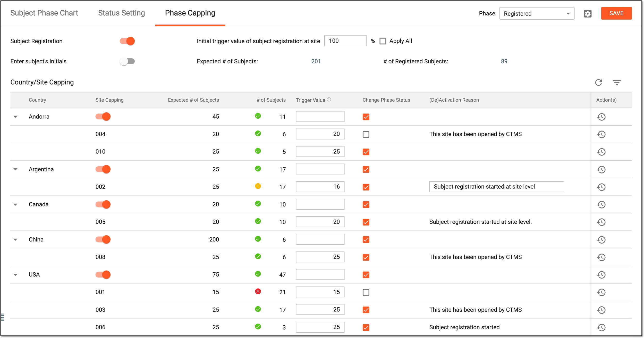644x338 pixels.
Task: Sort by the Site Capping column header
Action: pyautogui.click(x=109, y=100)
